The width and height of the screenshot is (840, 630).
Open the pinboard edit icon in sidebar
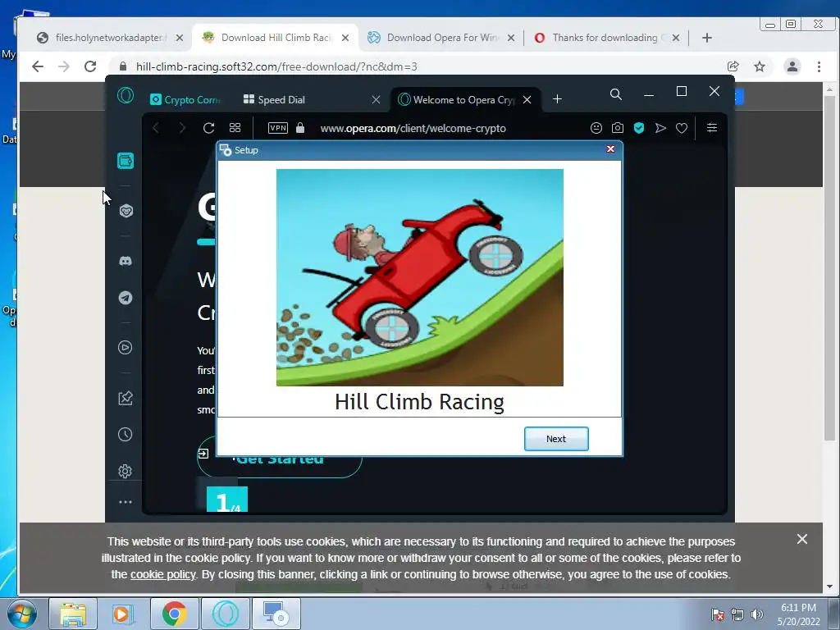(x=126, y=398)
